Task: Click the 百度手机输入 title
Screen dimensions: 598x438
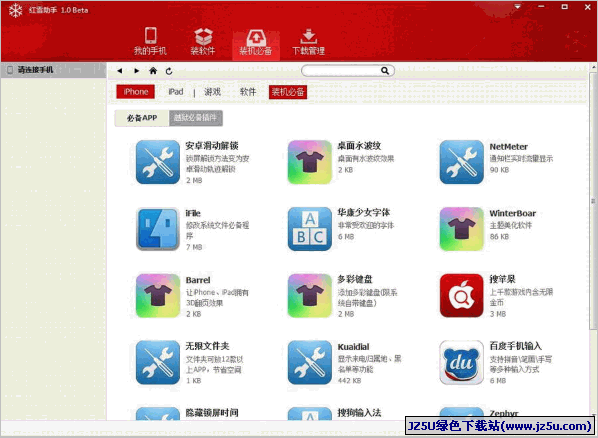Action: tap(516, 346)
